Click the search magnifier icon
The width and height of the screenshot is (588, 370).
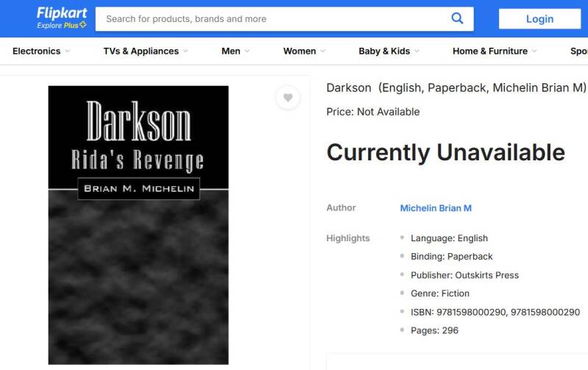[x=457, y=18]
